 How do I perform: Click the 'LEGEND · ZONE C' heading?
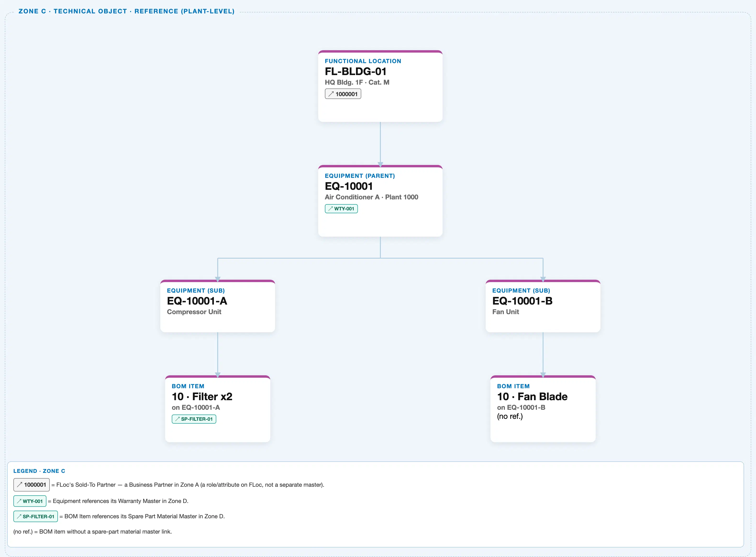pyautogui.click(x=39, y=471)
